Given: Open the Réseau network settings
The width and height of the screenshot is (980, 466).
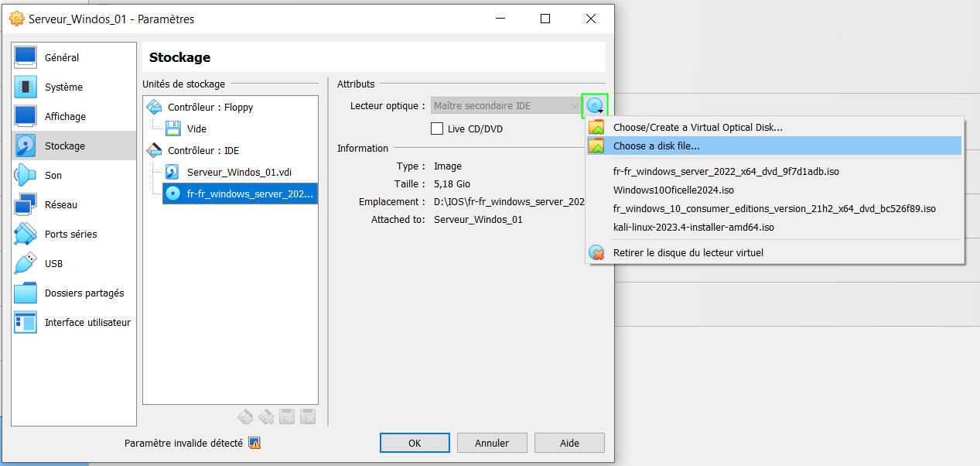Looking at the screenshot, I should point(60,205).
